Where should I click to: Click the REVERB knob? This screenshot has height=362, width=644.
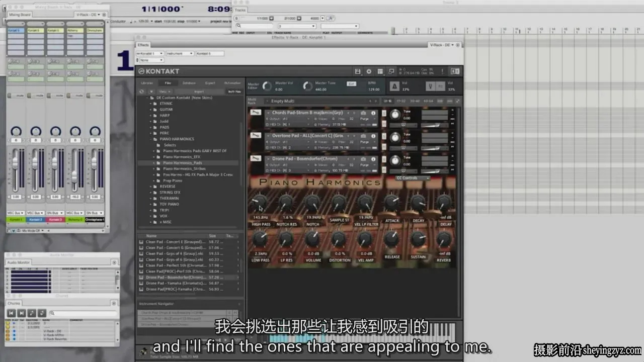click(x=444, y=239)
